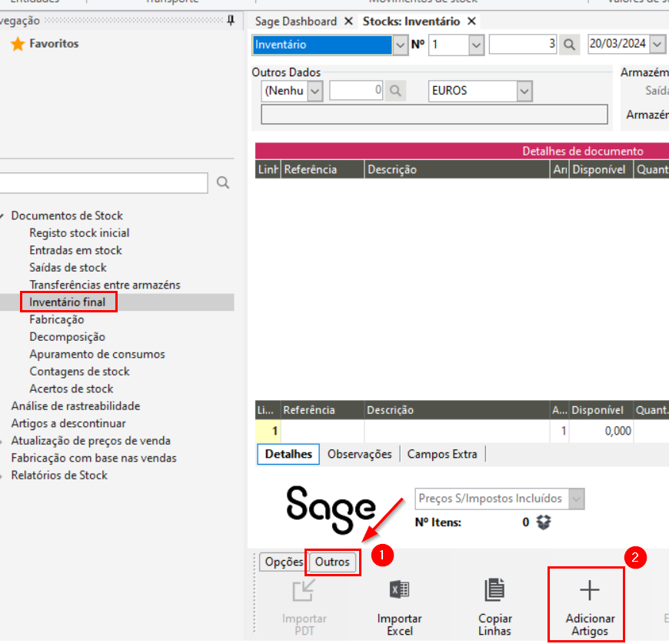Click the pin icon of navigation panel

coord(231,20)
